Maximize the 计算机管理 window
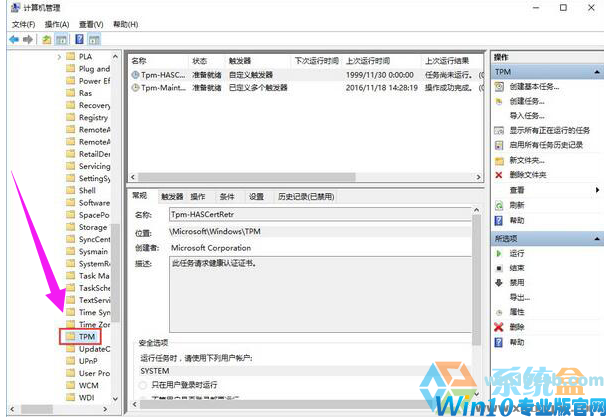This screenshot has width=612, height=420. (563, 7)
